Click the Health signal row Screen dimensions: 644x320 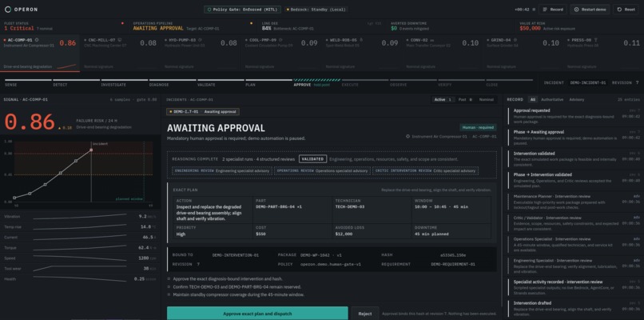pos(80,279)
